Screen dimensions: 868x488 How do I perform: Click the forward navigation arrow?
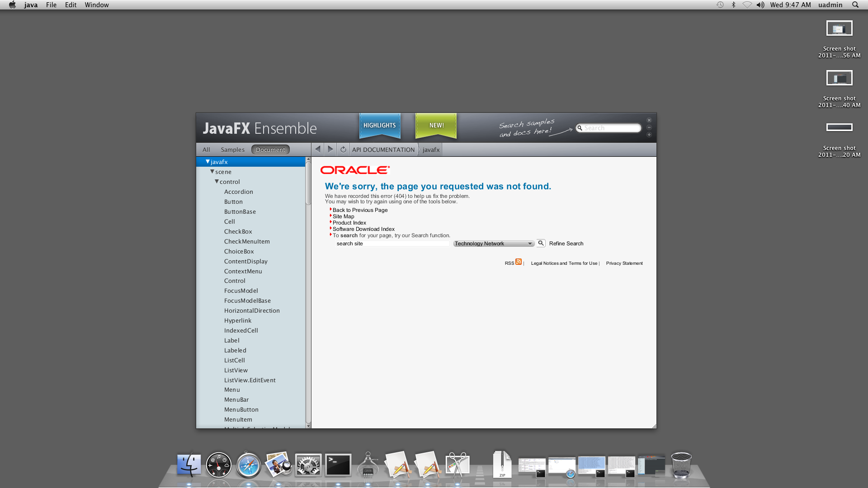pos(330,150)
